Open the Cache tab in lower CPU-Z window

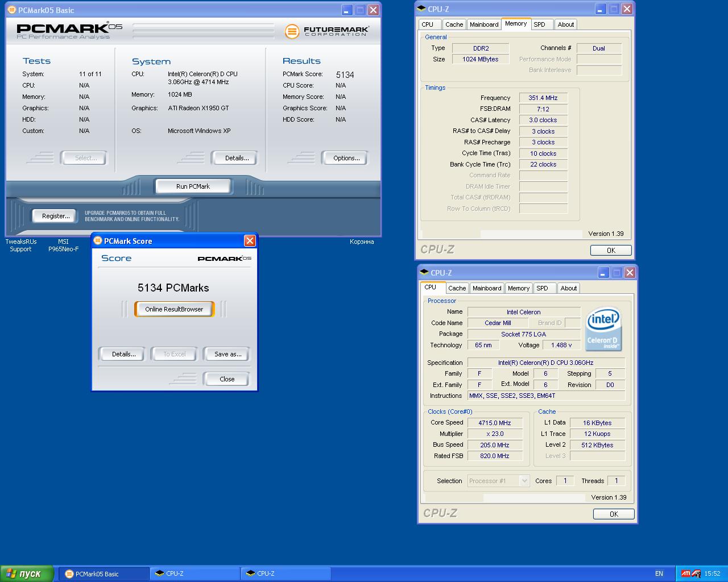click(x=457, y=288)
